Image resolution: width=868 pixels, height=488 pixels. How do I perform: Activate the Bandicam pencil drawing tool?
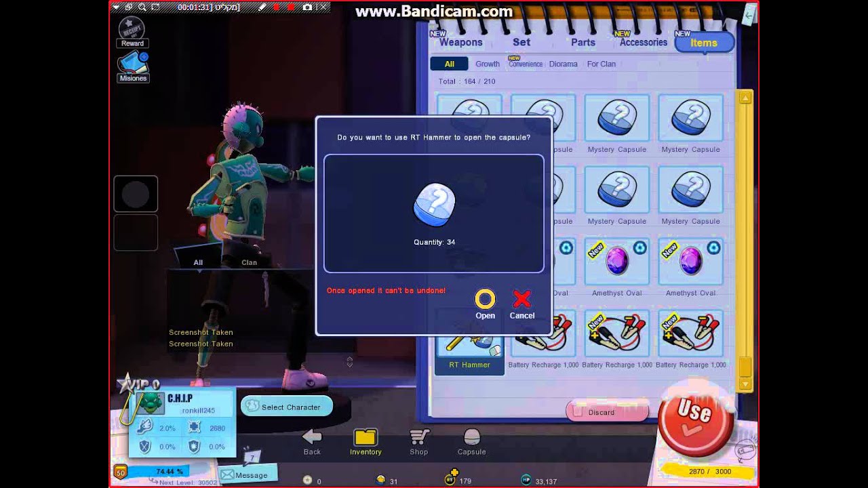tap(262, 7)
